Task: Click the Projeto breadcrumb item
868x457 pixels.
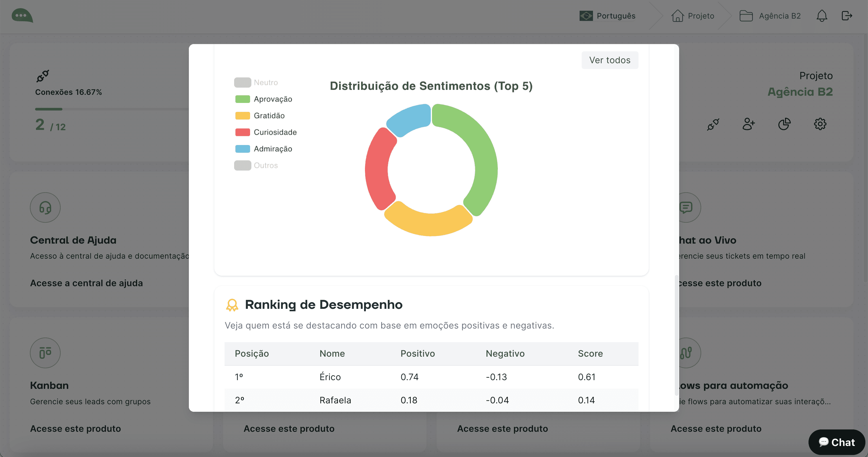Action: tap(693, 16)
